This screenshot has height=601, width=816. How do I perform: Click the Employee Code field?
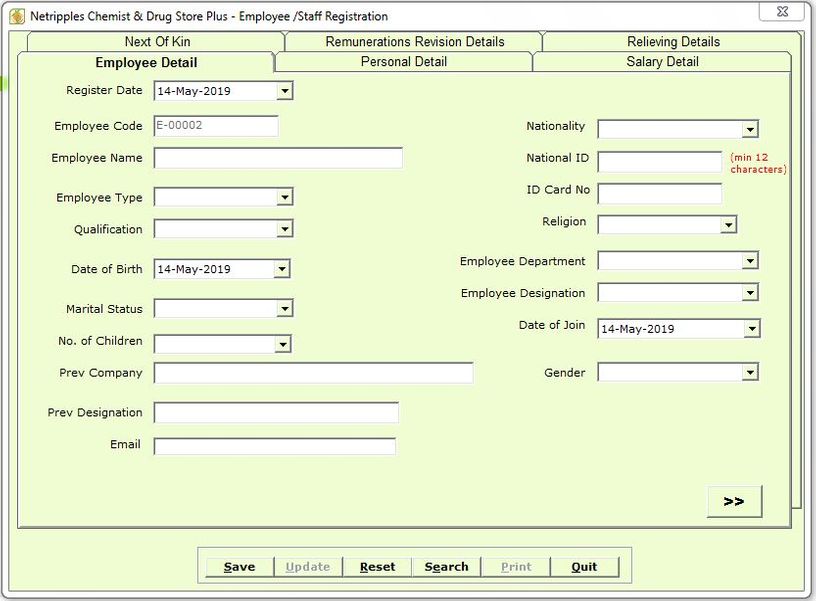tap(215, 126)
